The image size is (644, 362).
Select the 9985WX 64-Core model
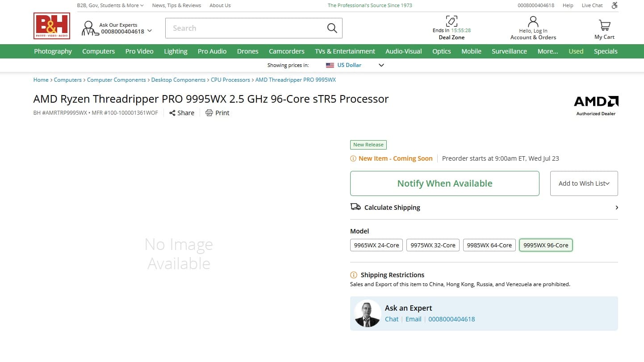point(489,245)
